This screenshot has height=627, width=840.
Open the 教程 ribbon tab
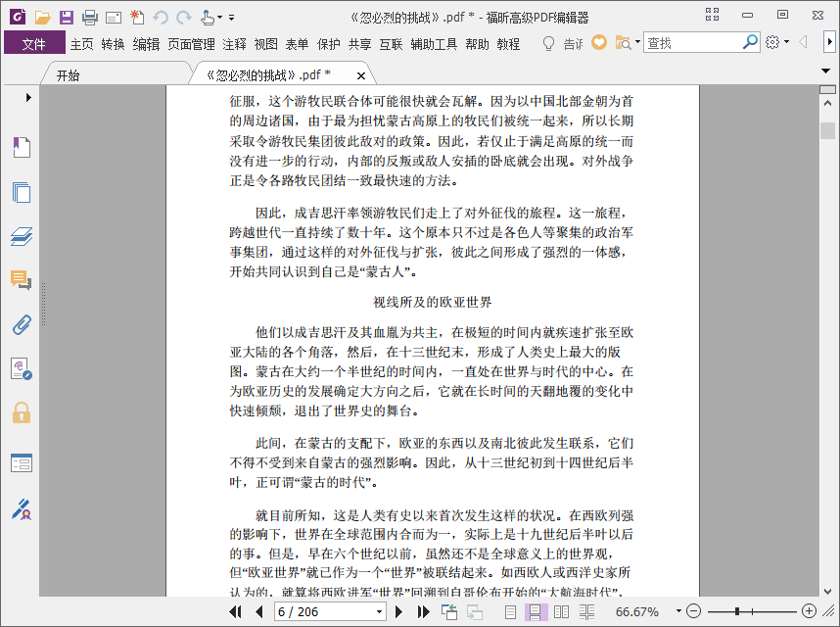pyautogui.click(x=508, y=44)
